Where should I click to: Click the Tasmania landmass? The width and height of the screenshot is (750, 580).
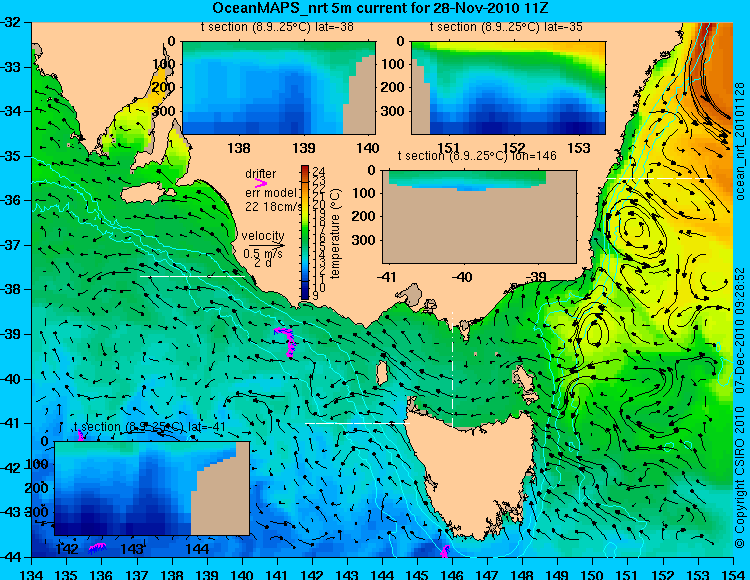471,473
